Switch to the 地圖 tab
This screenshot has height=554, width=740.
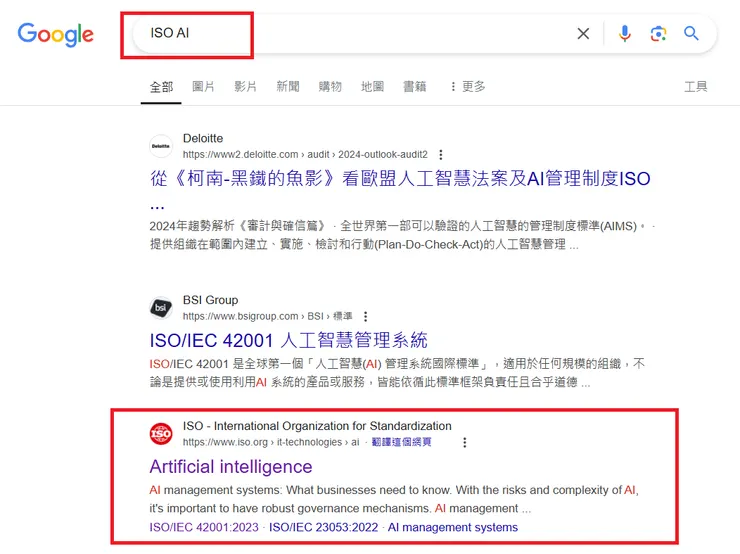pyautogui.click(x=372, y=86)
